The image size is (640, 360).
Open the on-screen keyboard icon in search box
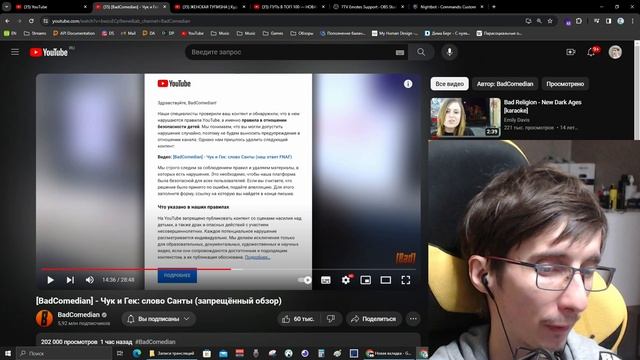[400, 52]
